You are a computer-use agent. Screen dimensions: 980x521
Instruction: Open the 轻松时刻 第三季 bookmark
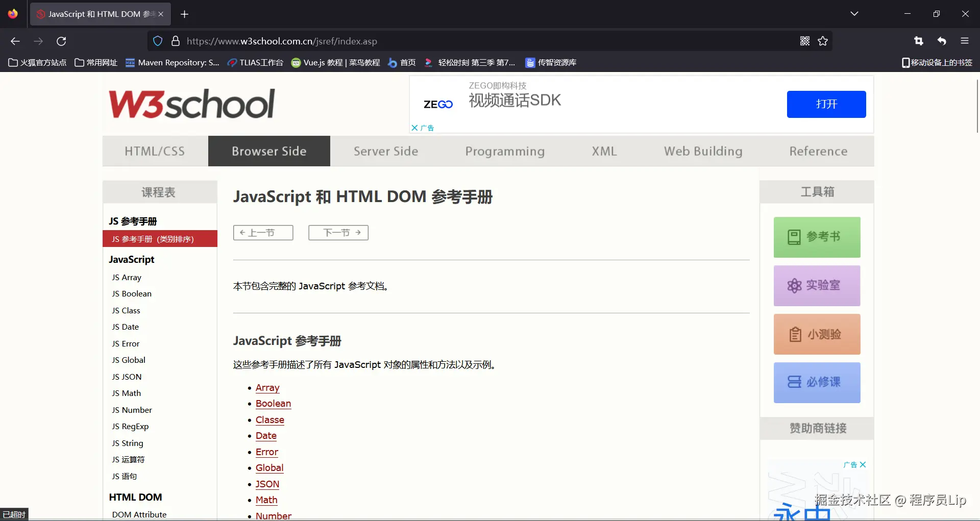pyautogui.click(x=470, y=62)
